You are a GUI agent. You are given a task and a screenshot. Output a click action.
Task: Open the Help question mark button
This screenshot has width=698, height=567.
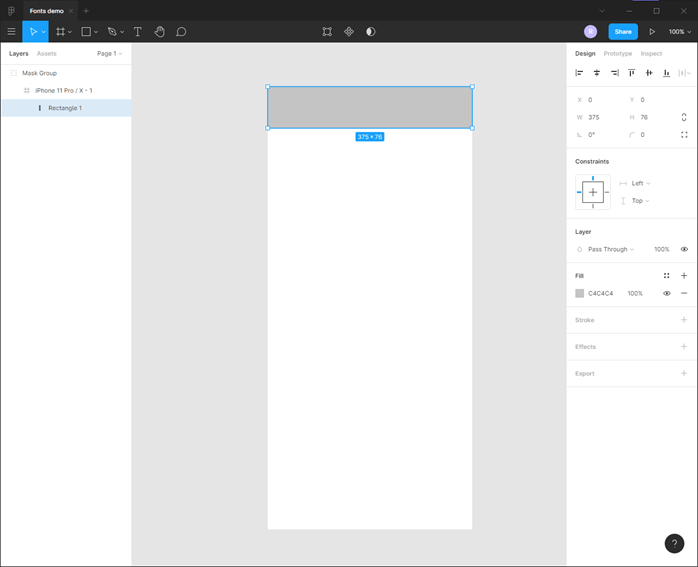[x=674, y=543]
